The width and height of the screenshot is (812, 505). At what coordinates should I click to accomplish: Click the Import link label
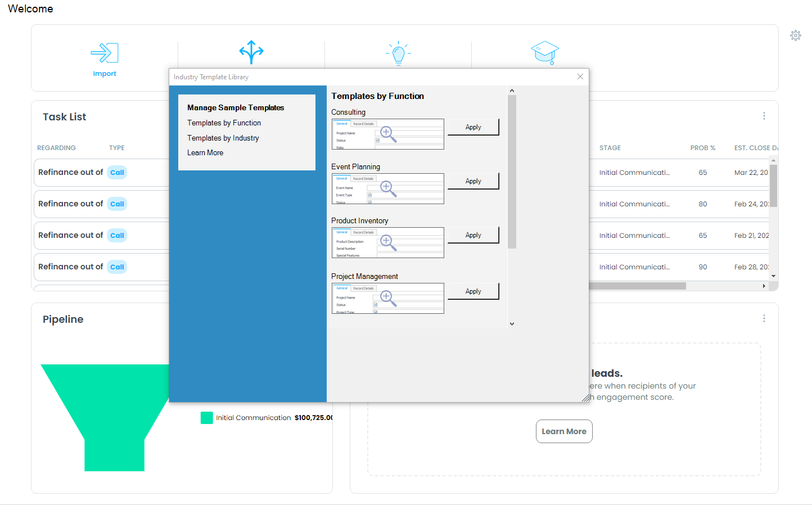(105, 74)
